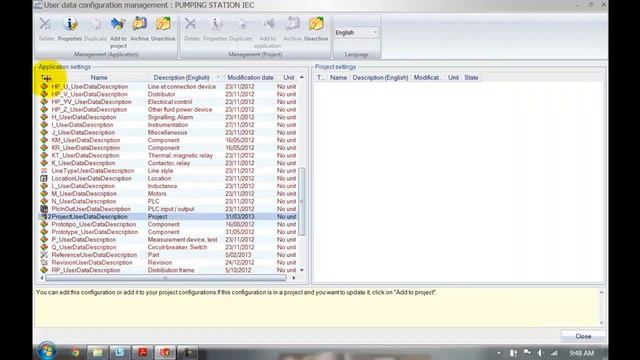
Task: Select HP_YV_UserDataDescription row
Action: (x=168, y=102)
